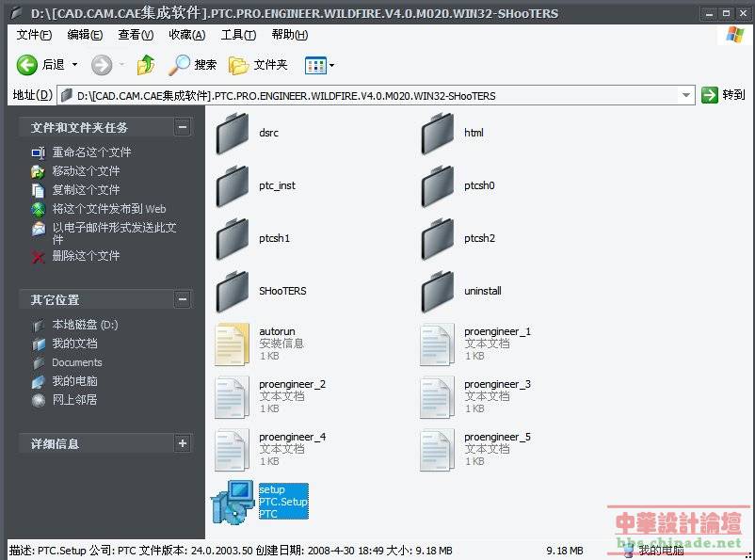Image resolution: width=755 pixels, height=560 pixels.
Task: Collapse the 文件和文件夹任务 panel
Action: pos(183,127)
